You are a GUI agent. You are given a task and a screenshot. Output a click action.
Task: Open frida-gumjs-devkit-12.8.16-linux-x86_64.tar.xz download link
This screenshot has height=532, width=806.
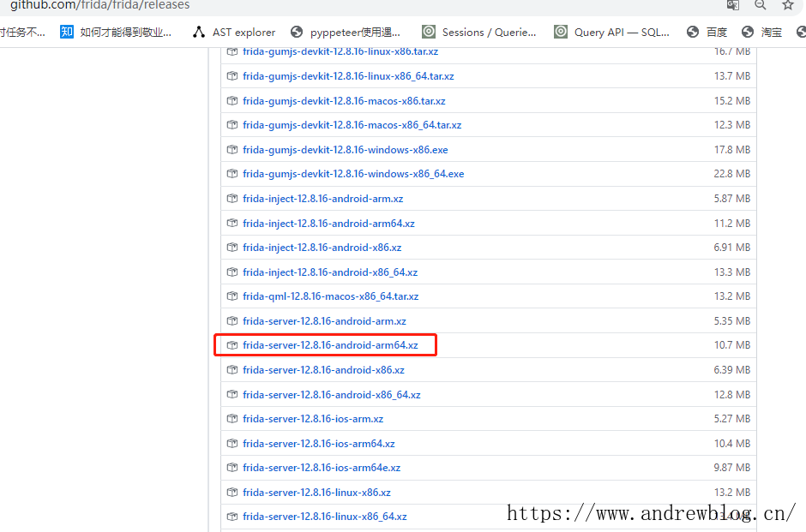point(348,76)
